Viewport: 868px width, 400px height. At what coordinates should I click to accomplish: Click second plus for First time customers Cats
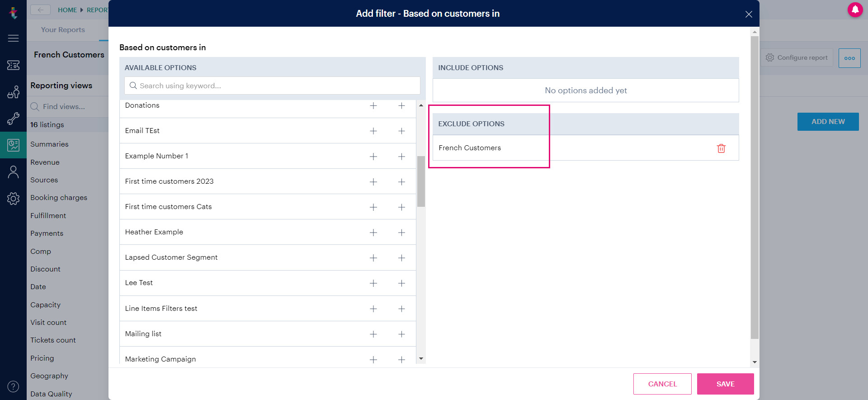(x=401, y=207)
